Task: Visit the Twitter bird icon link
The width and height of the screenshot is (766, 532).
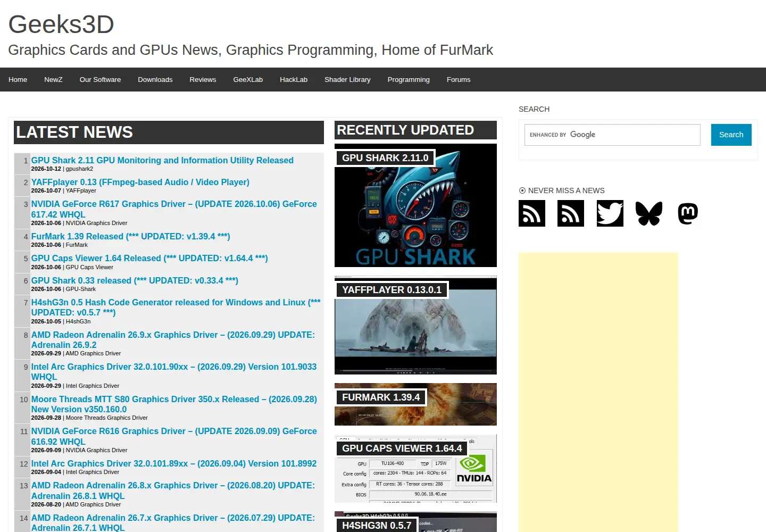Action: [610, 213]
